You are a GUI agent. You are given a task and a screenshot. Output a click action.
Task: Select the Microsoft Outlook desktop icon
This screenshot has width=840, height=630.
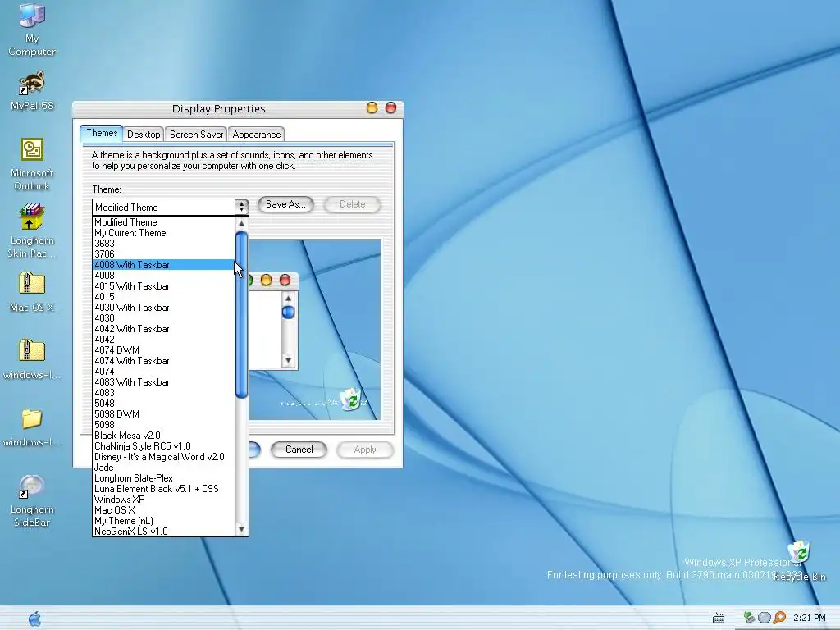32,164
